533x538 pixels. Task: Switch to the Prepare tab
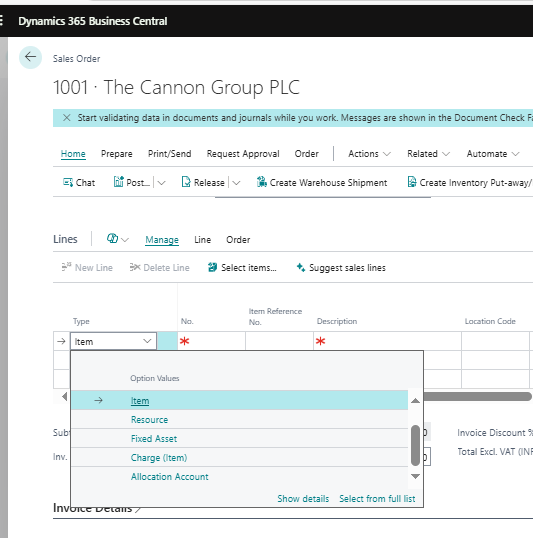pos(116,154)
